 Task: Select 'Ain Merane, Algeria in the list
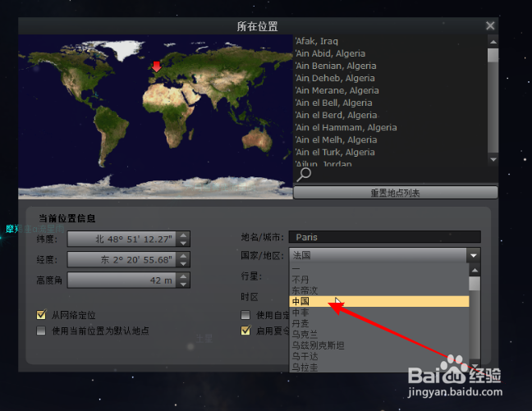tap(390, 90)
